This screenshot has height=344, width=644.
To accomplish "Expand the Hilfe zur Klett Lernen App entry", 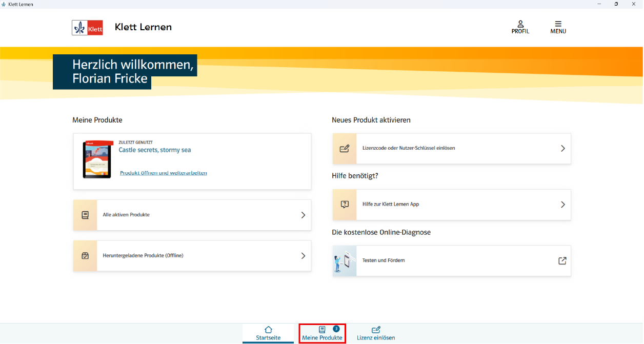I will click(x=562, y=205).
